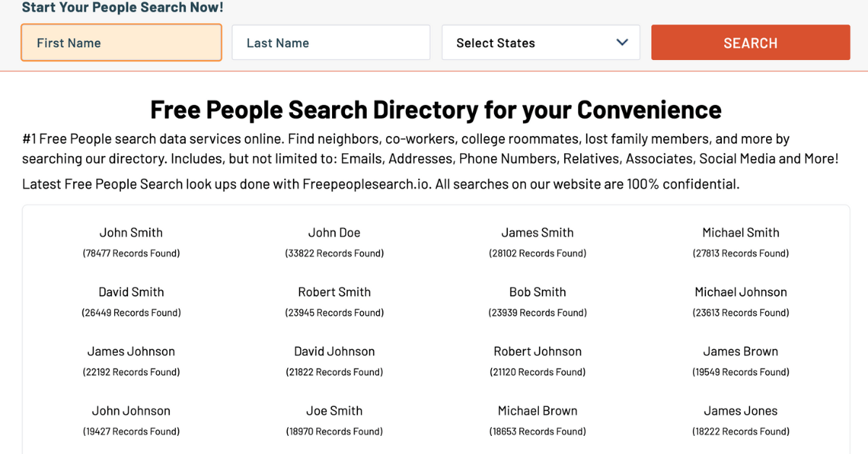Open the James Jones search listing
This screenshot has width=868, height=454.
(x=741, y=410)
